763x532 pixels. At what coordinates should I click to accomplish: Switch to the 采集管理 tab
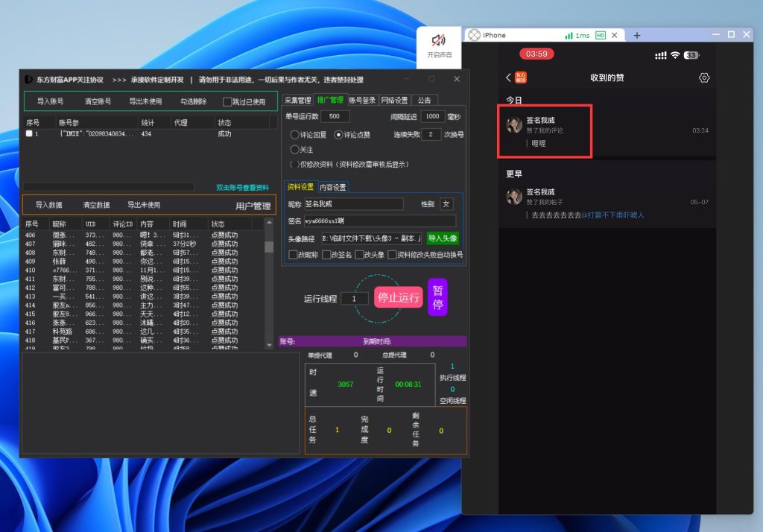click(x=298, y=100)
